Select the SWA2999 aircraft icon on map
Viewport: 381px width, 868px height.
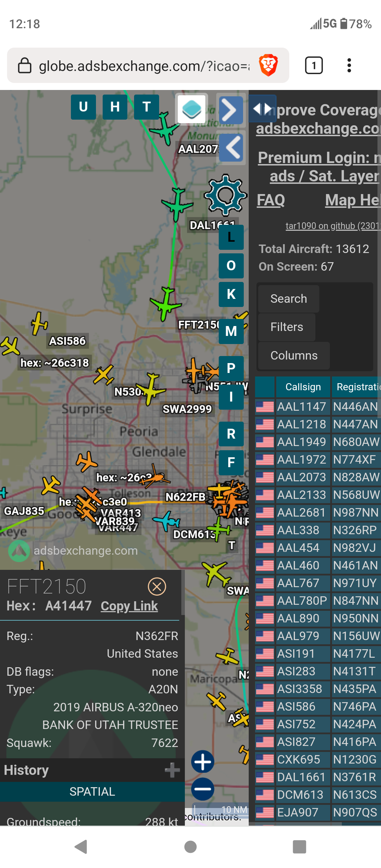click(x=151, y=389)
